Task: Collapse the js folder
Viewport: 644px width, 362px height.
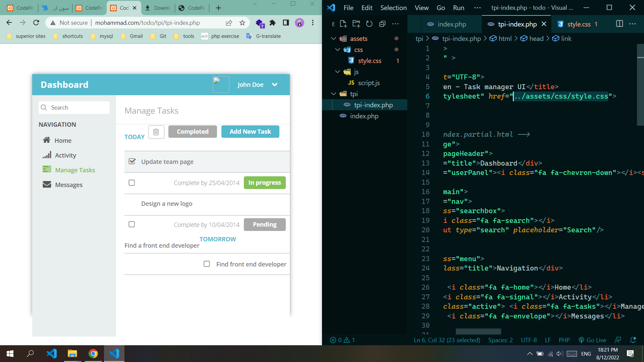Action: tap(338, 72)
